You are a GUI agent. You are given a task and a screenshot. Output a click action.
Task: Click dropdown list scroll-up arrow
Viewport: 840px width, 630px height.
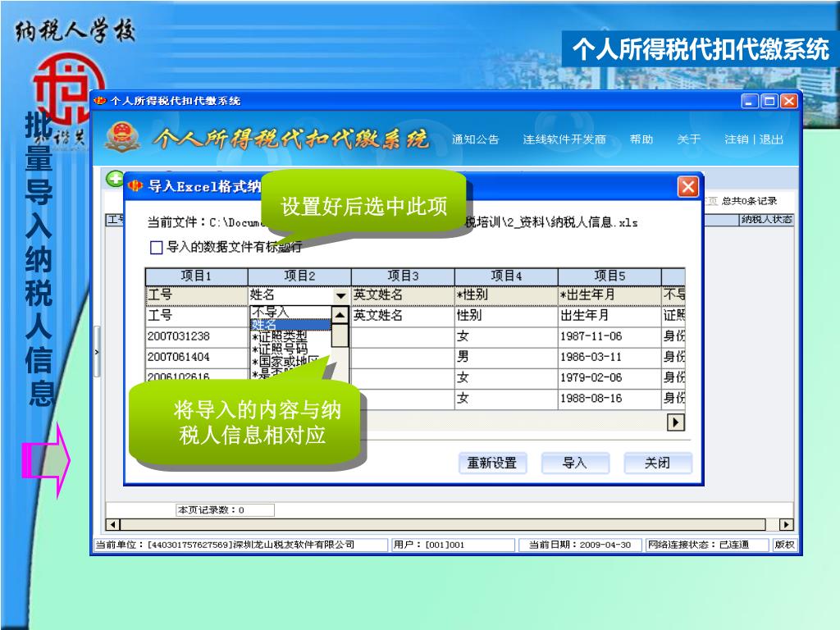[x=340, y=314]
